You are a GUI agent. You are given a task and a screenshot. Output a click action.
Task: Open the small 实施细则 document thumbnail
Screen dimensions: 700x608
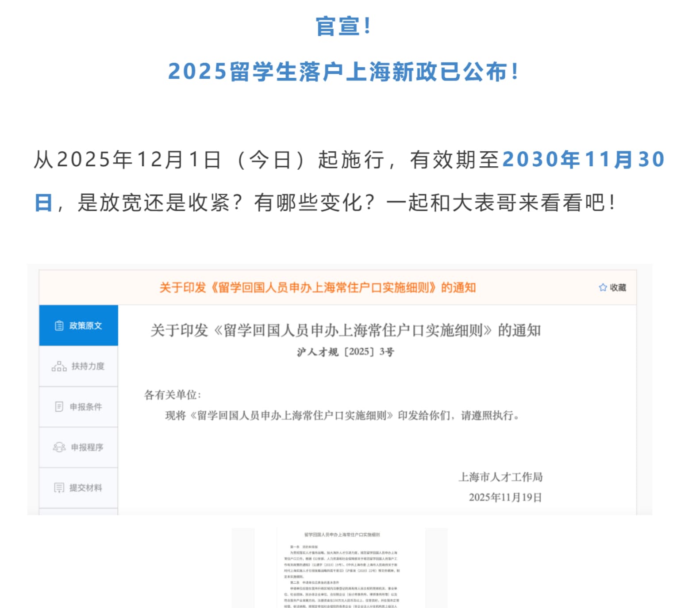click(x=342, y=568)
